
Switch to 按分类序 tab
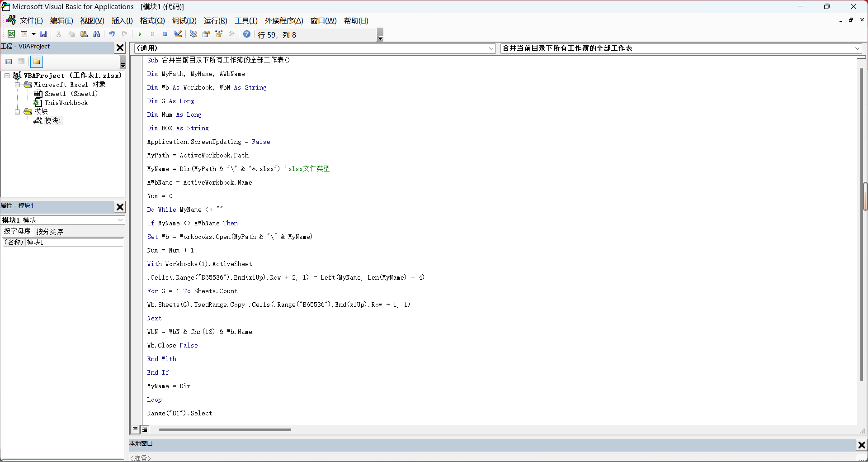(x=50, y=231)
